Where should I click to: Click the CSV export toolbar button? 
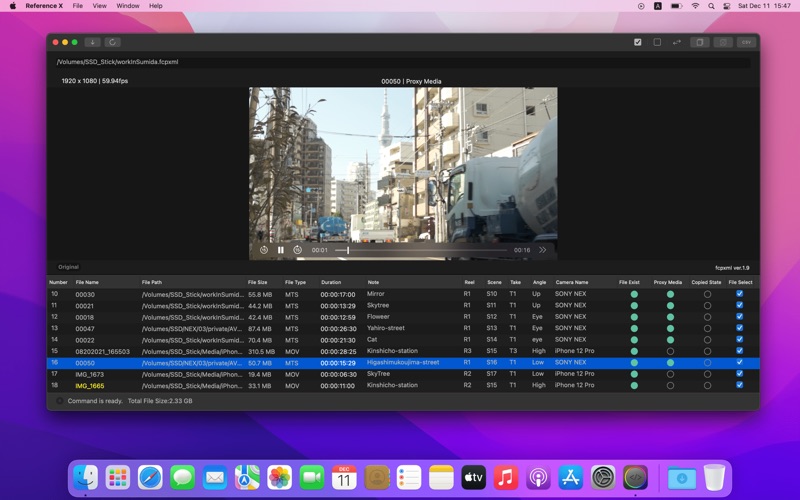click(746, 42)
